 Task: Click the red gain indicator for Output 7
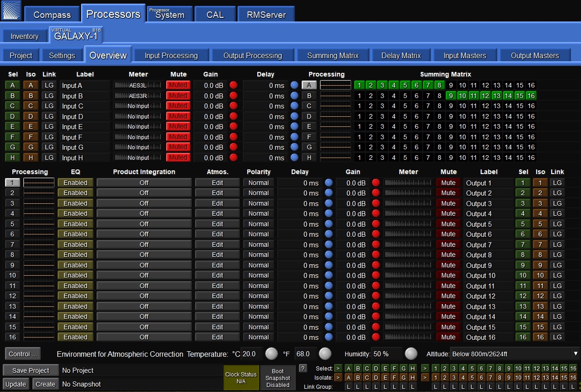point(376,245)
